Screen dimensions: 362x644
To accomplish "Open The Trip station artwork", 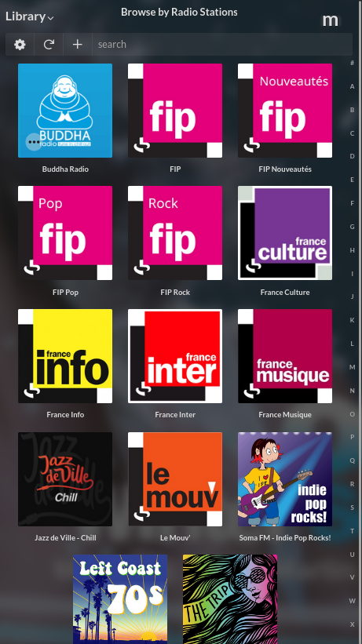I will tap(230, 599).
